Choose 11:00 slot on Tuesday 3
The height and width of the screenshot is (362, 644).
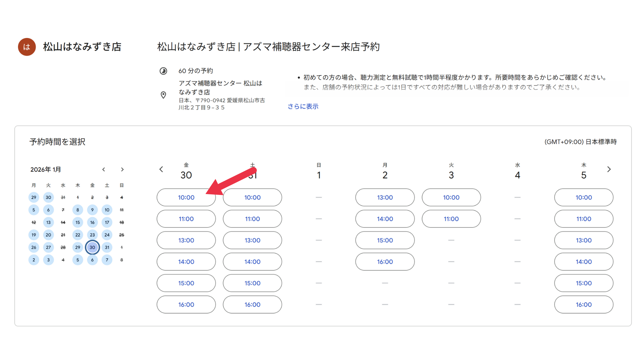[x=451, y=219]
